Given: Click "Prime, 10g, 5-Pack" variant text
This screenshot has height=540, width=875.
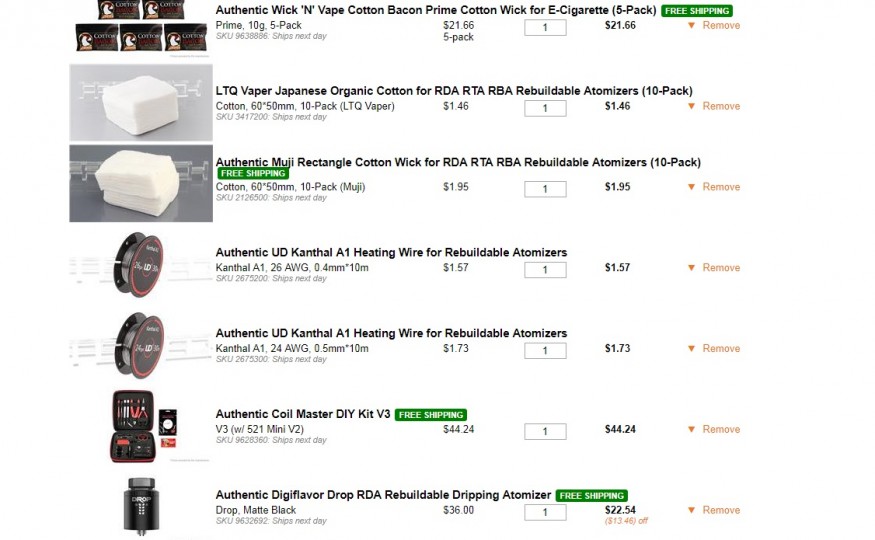Looking at the screenshot, I should click(x=258, y=26).
